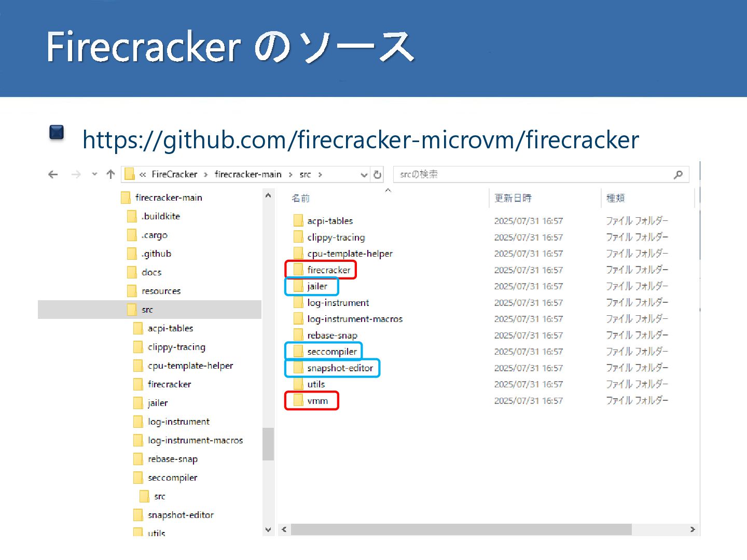This screenshot has width=747, height=560.
Task: Select cpu-template-helper folder icon in file list
Action: coord(298,253)
